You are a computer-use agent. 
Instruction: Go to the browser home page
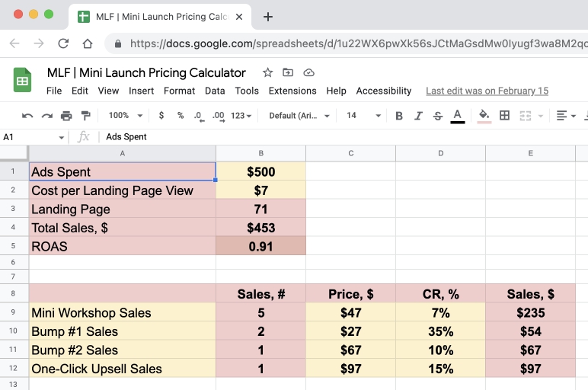(x=88, y=43)
